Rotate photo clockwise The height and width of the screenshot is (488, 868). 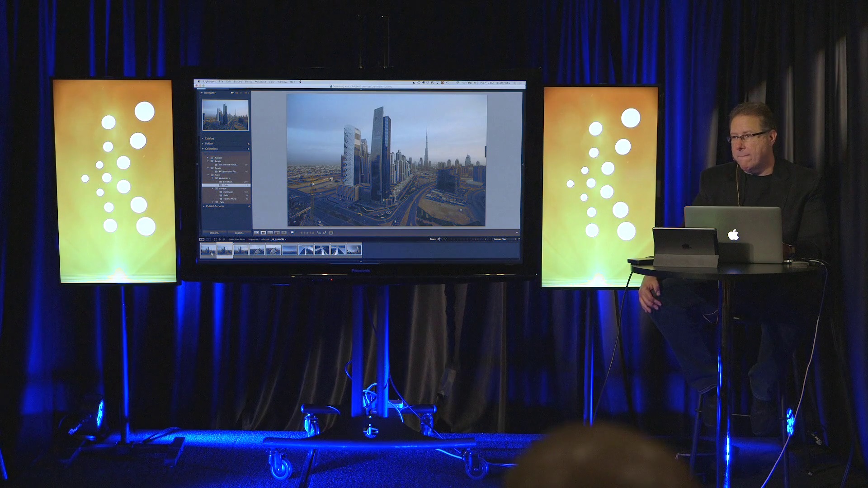pos(325,233)
